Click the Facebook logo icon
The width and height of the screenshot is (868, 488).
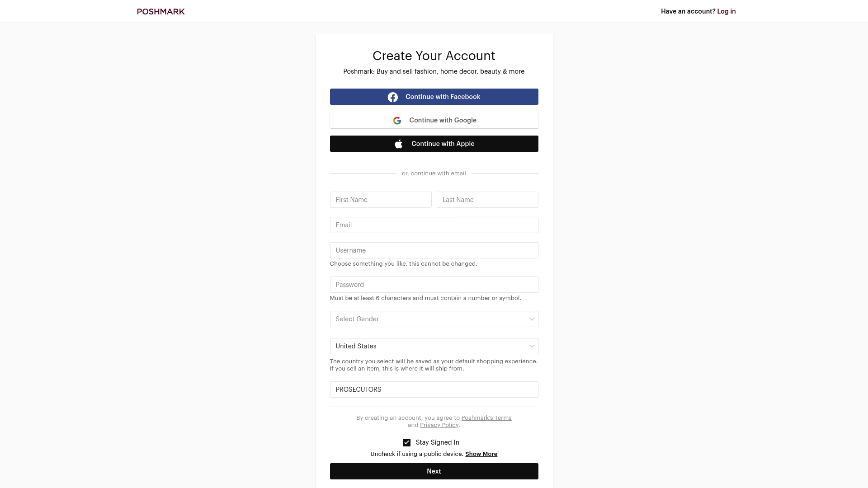[392, 97]
